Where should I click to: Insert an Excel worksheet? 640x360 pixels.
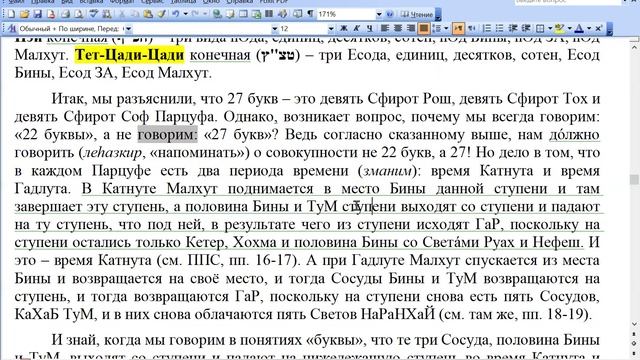coord(256,14)
